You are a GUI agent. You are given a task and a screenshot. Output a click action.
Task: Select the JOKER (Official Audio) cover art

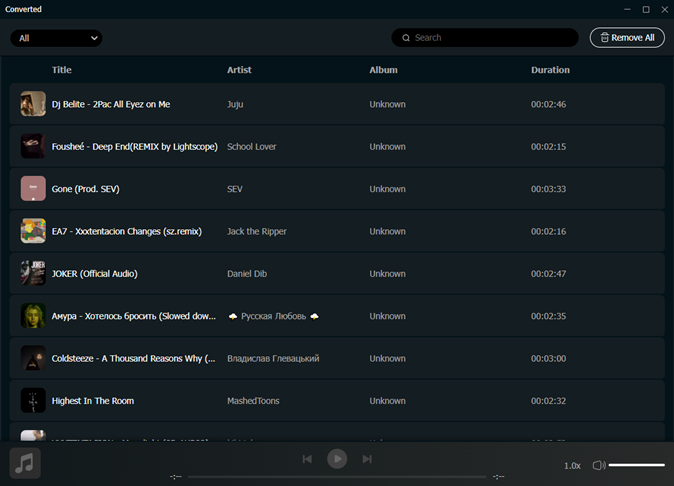pos(33,273)
